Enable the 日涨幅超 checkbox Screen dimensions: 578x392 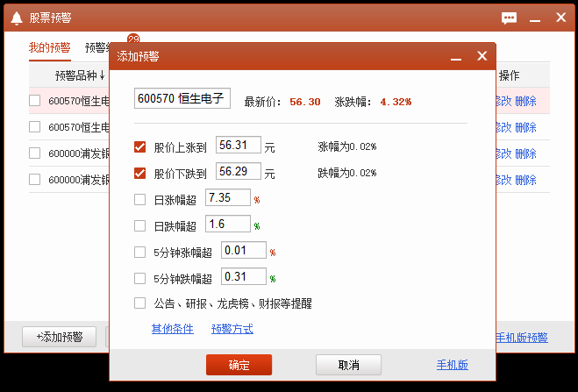click(x=140, y=199)
